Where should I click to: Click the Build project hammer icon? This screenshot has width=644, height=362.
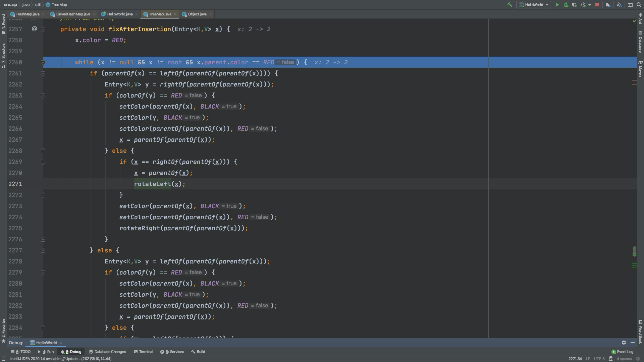coord(509,5)
